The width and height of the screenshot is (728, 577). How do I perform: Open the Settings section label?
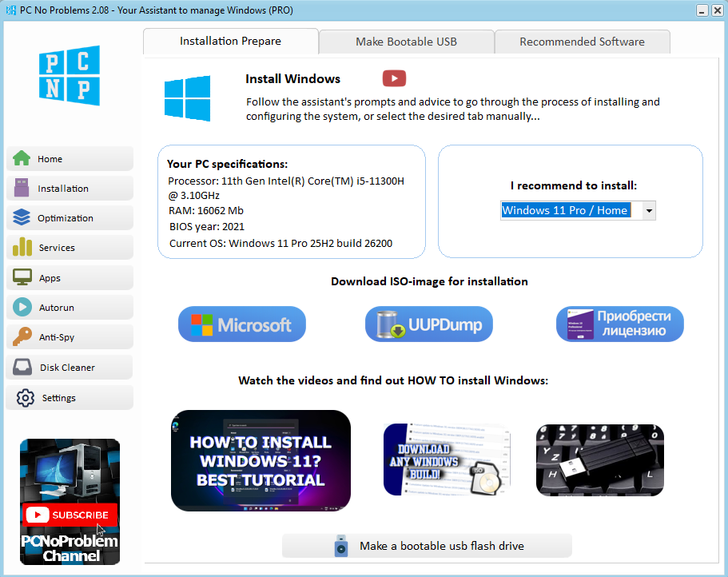click(x=58, y=398)
